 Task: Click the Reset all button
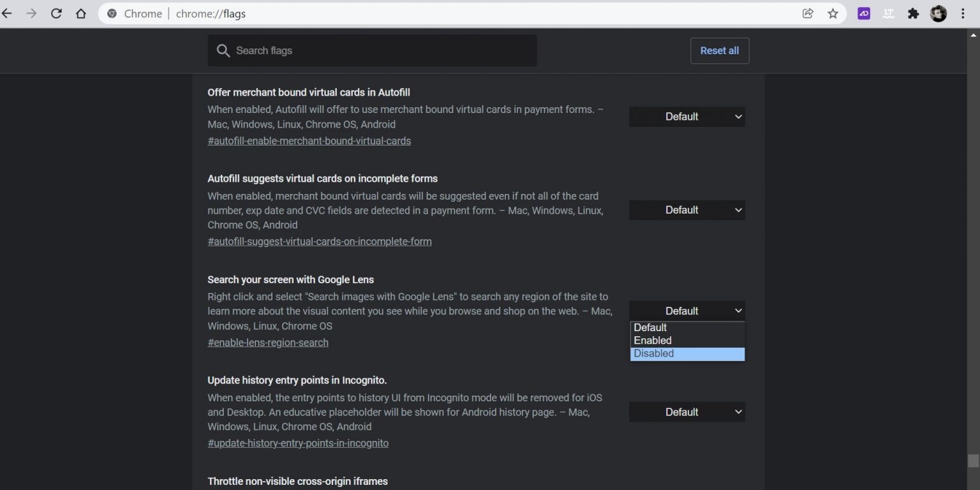tap(720, 50)
